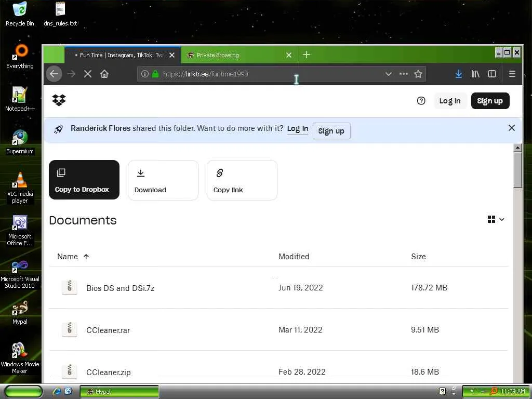Click Modified column header

coord(294,257)
